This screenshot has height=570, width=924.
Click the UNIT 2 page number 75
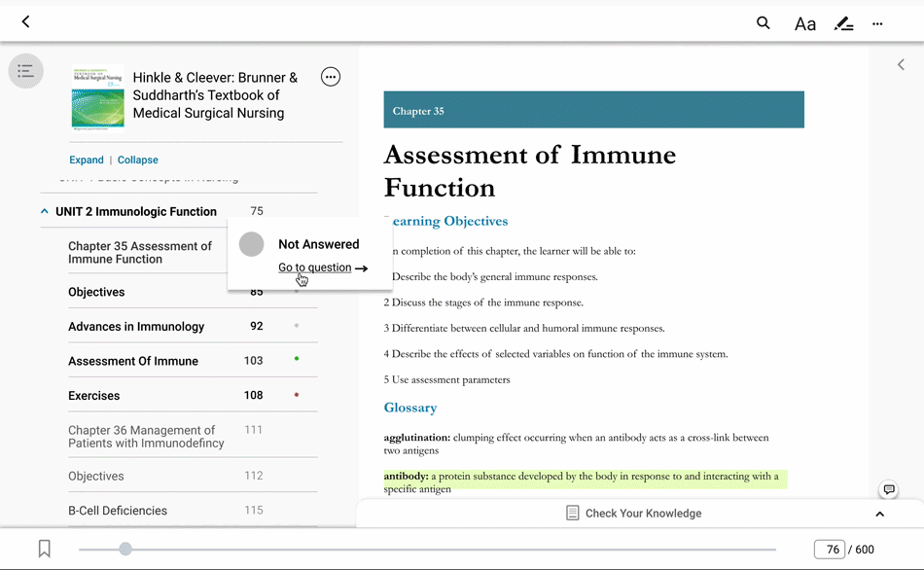pyautogui.click(x=257, y=211)
